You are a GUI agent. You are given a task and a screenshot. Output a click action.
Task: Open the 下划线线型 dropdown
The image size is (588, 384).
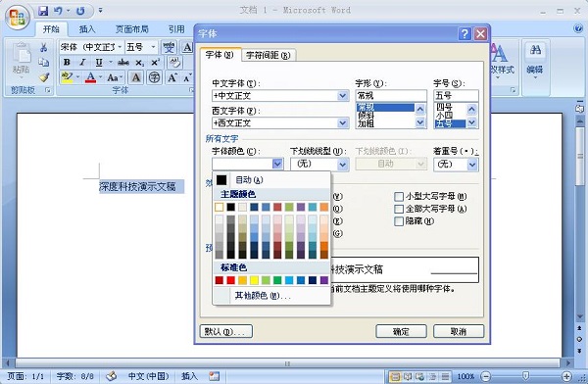(x=342, y=164)
